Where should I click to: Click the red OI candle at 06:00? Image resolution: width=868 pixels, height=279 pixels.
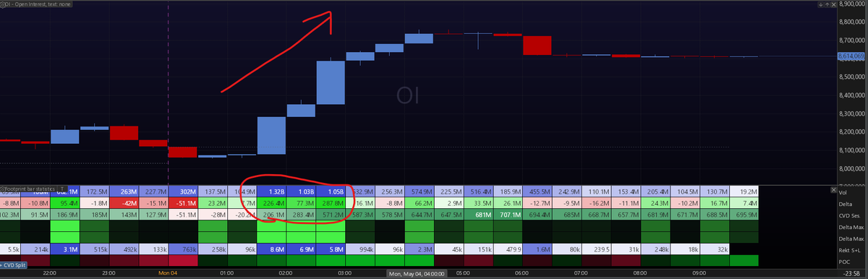tap(537, 45)
